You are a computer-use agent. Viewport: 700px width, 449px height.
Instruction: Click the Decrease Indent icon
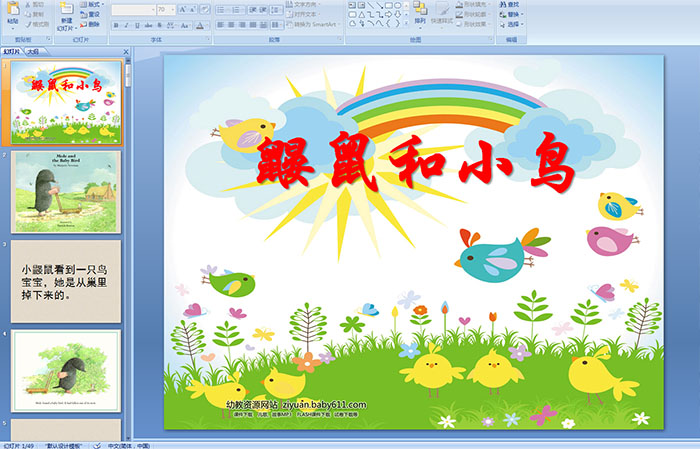click(253, 10)
